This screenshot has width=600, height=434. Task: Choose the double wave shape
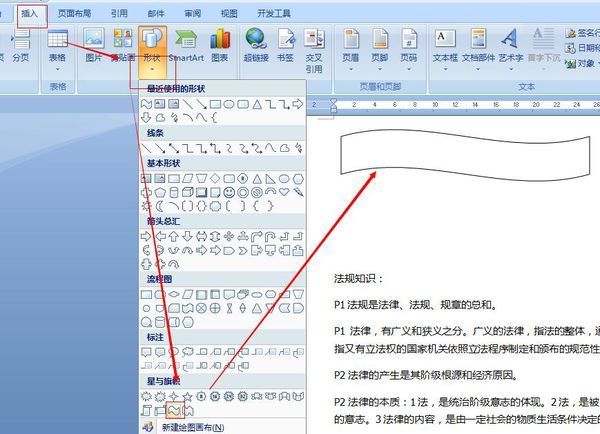[188, 411]
